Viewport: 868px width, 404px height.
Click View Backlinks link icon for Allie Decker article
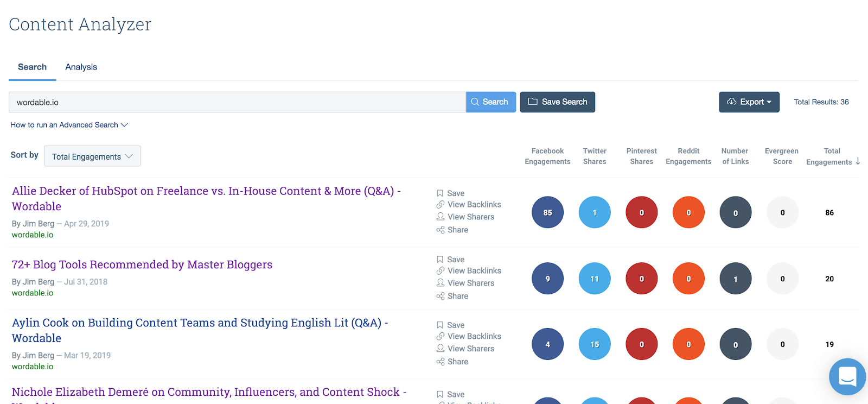[441, 205]
